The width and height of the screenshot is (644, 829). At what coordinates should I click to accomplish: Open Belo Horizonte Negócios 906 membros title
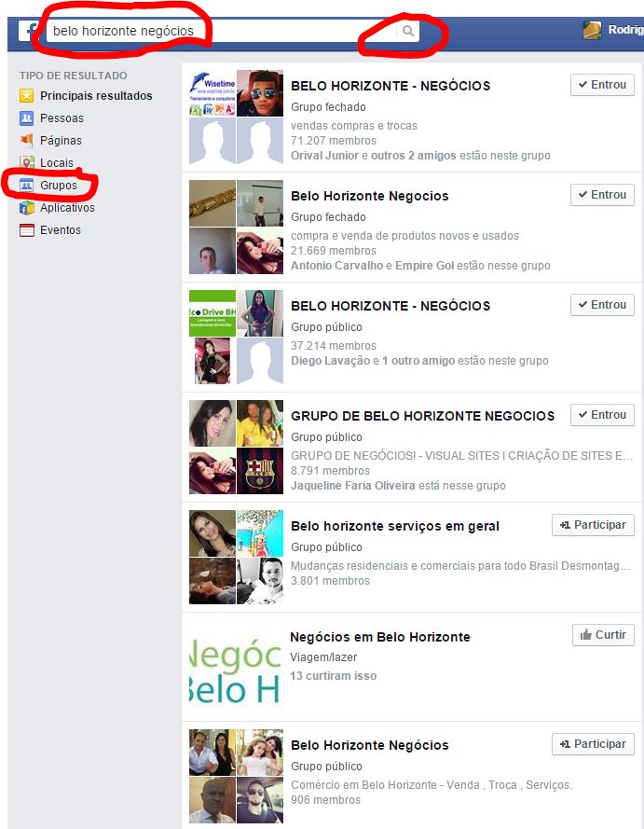[x=369, y=745]
